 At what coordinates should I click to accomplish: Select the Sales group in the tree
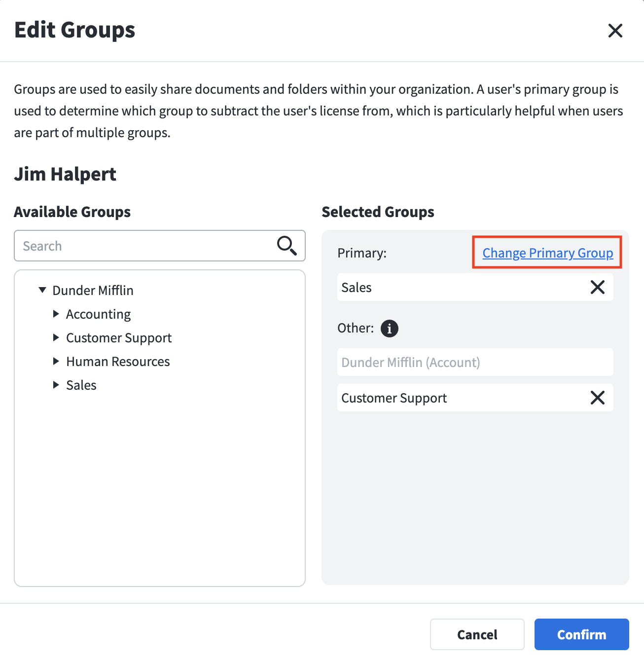click(81, 385)
